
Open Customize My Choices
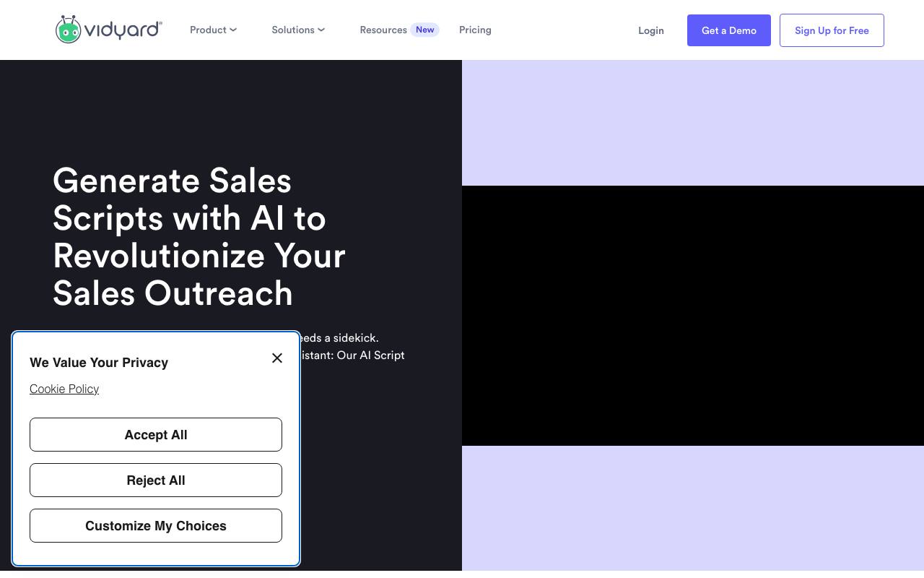click(x=156, y=525)
